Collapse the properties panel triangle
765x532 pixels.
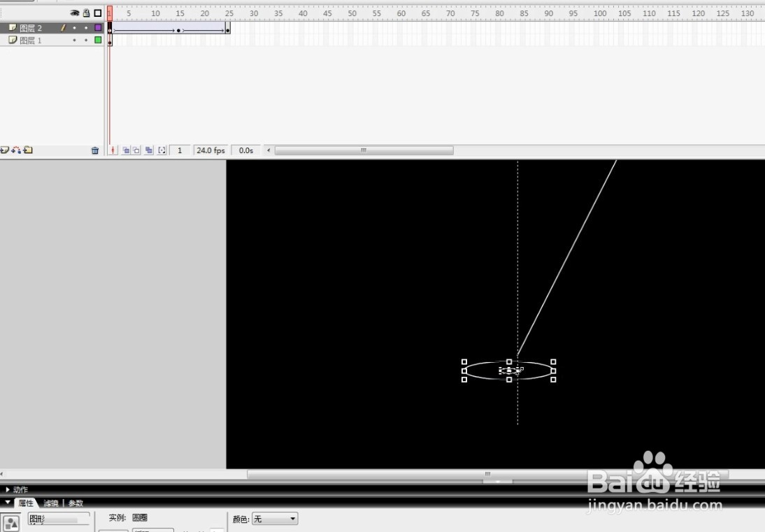click(7, 502)
